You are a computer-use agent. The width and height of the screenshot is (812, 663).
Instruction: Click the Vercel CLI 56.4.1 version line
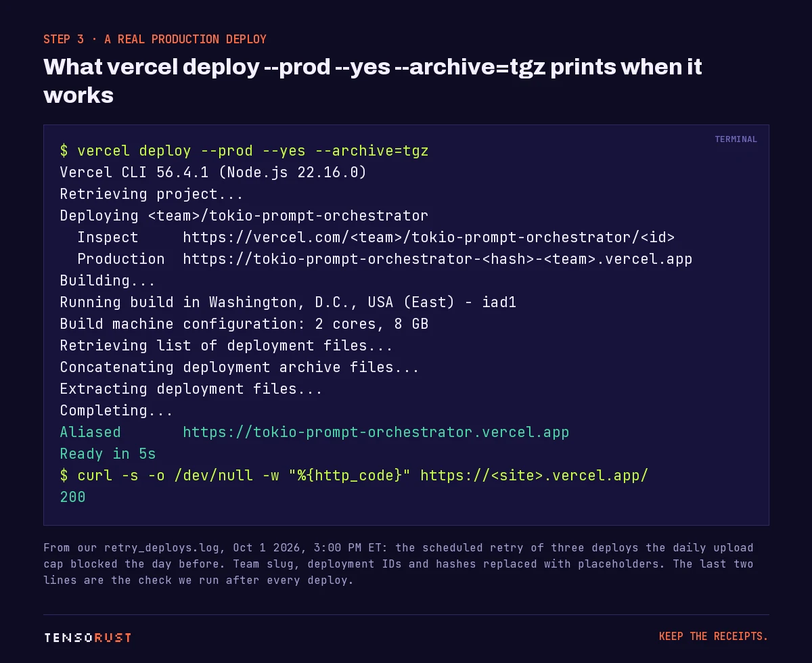pyautogui.click(x=213, y=172)
